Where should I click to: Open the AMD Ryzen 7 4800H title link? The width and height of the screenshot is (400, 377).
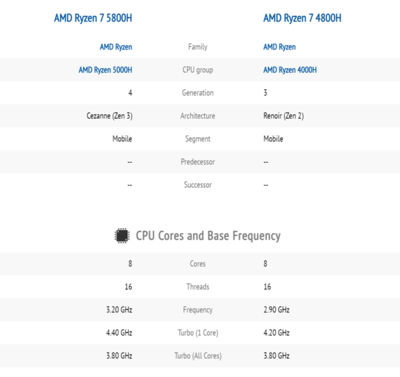coord(302,18)
